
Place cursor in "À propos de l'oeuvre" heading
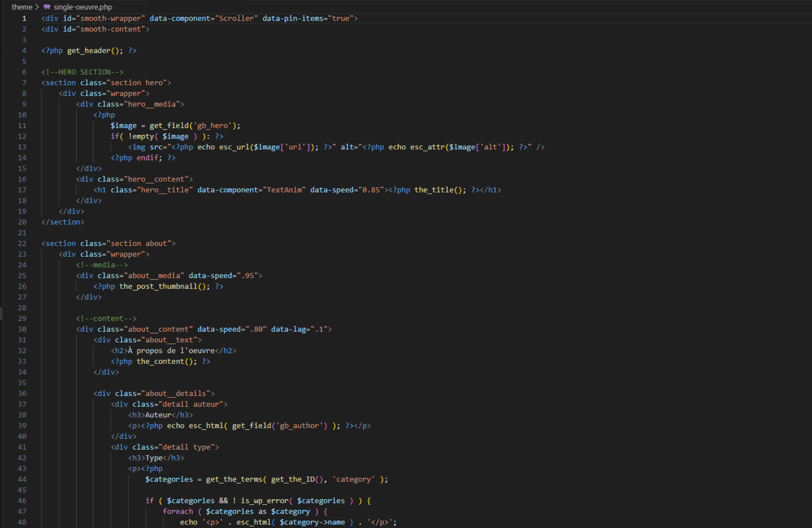(x=171, y=351)
